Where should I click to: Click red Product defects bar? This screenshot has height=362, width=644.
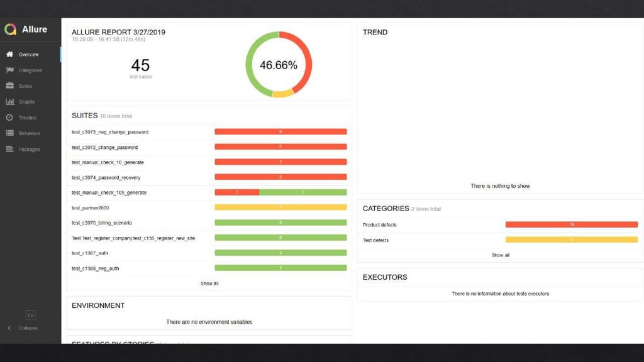pos(571,224)
